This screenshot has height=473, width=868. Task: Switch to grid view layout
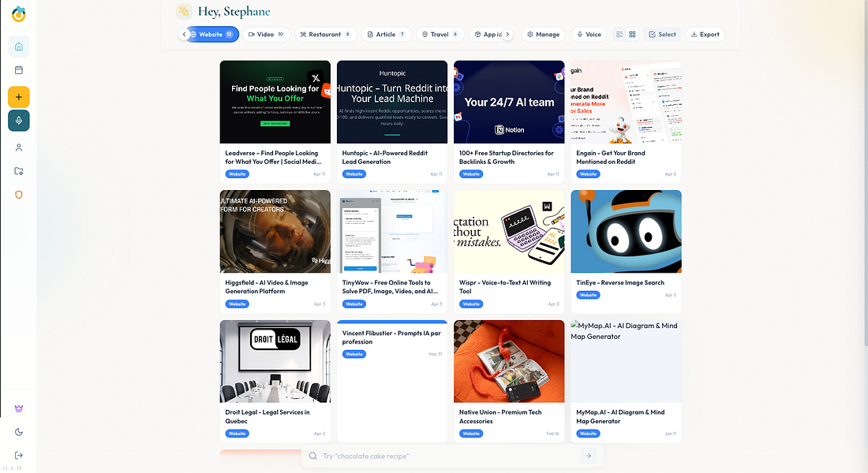click(632, 35)
